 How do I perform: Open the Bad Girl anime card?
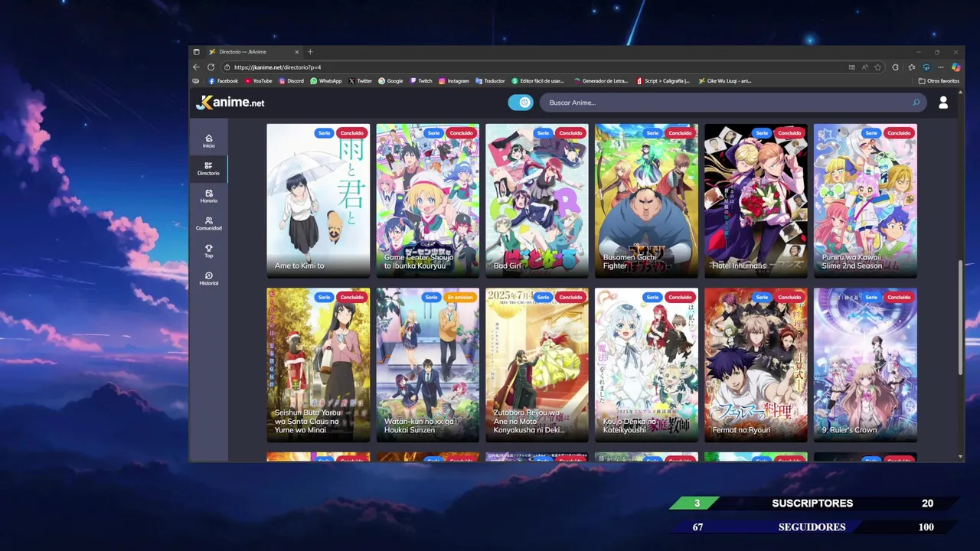[537, 201]
